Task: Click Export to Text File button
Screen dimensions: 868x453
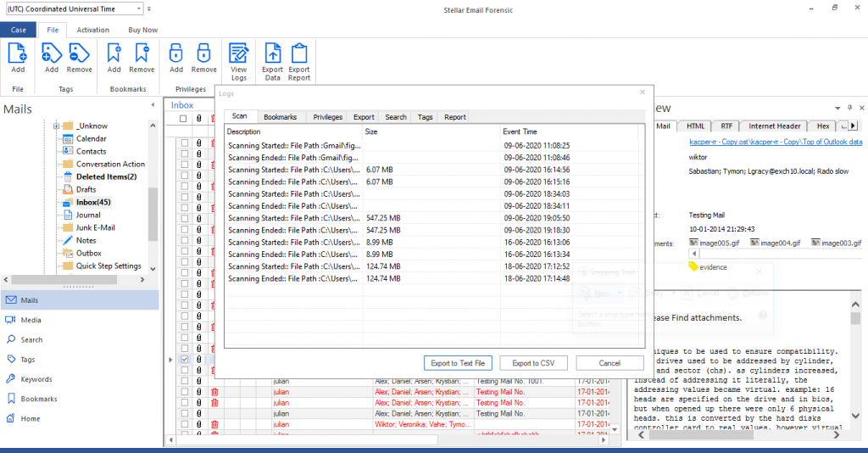Action: [x=458, y=363]
